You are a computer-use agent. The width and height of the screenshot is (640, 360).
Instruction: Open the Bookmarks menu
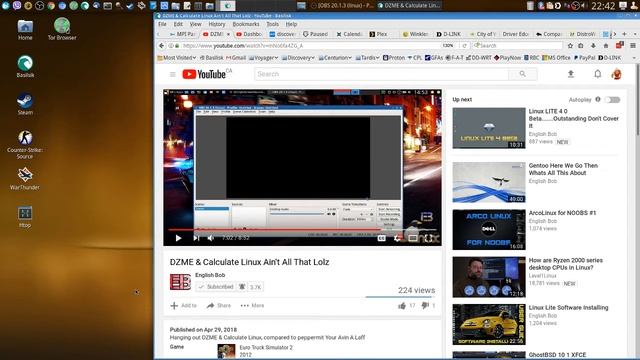(246, 24)
